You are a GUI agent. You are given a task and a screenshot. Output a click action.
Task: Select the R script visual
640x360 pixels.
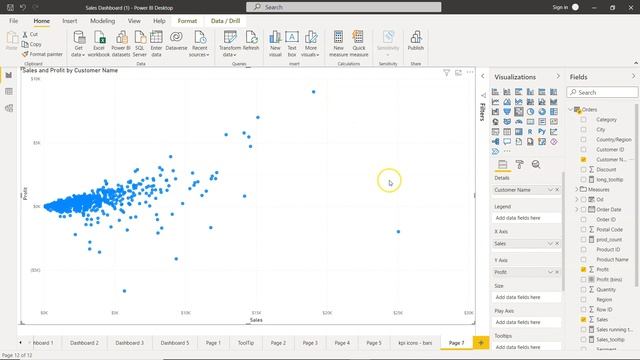pos(530,131)
